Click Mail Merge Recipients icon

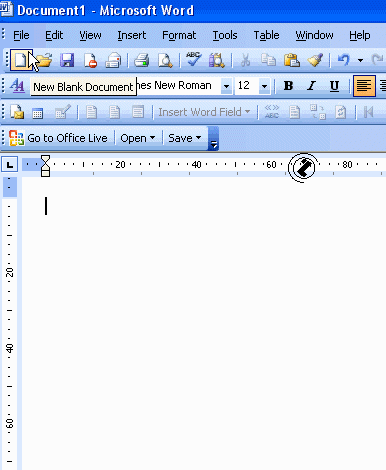pyautogui.click(x=63, y=112)
